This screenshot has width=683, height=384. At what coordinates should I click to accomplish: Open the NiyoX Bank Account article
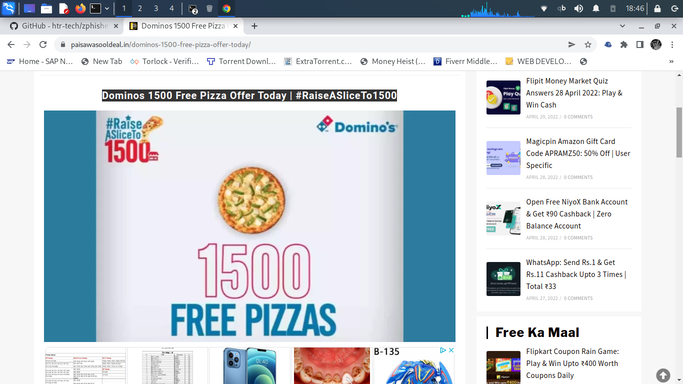pos(577,214)
